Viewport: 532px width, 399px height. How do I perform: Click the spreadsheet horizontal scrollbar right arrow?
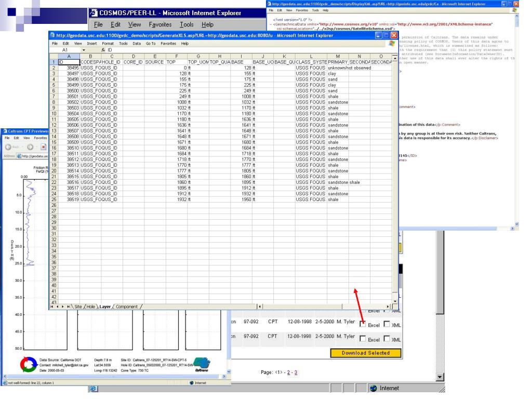pos(389,307)
